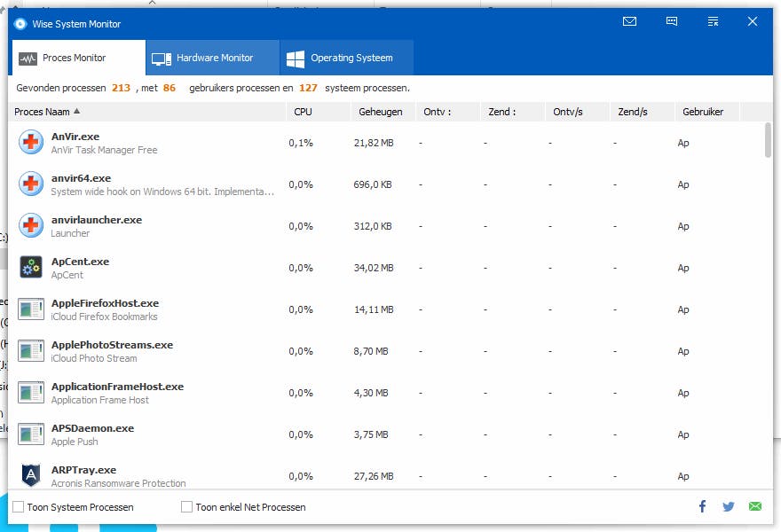This screenshot has height=532, width=781.
Task: Enable Toon enkel Net Processen
Action: coord(186,506)
